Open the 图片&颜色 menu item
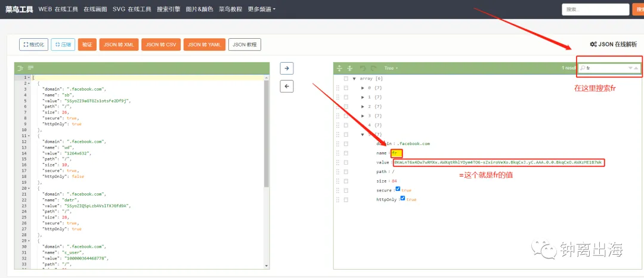The width and height of the screenshot is (644, 278). click(x=200, y=9)
